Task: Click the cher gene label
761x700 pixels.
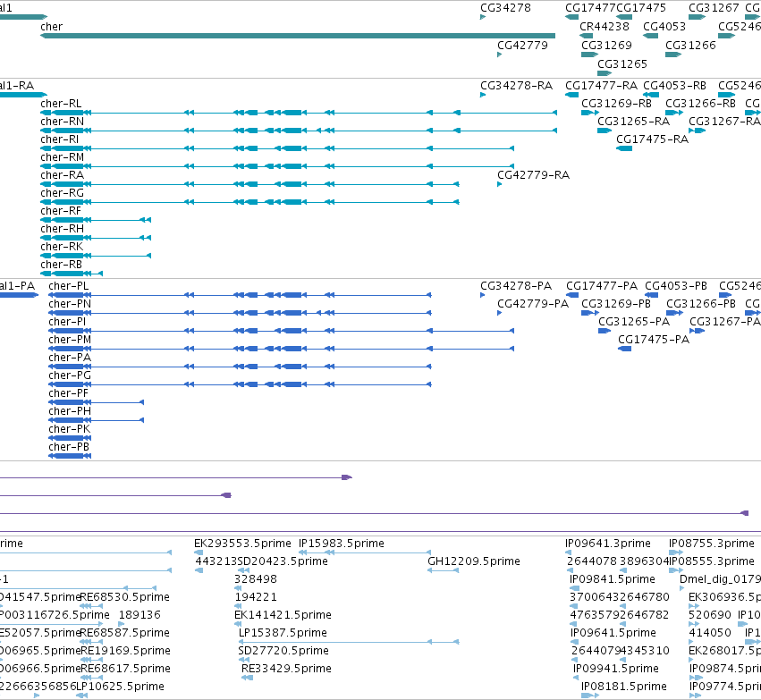Action: pos(52,27)
